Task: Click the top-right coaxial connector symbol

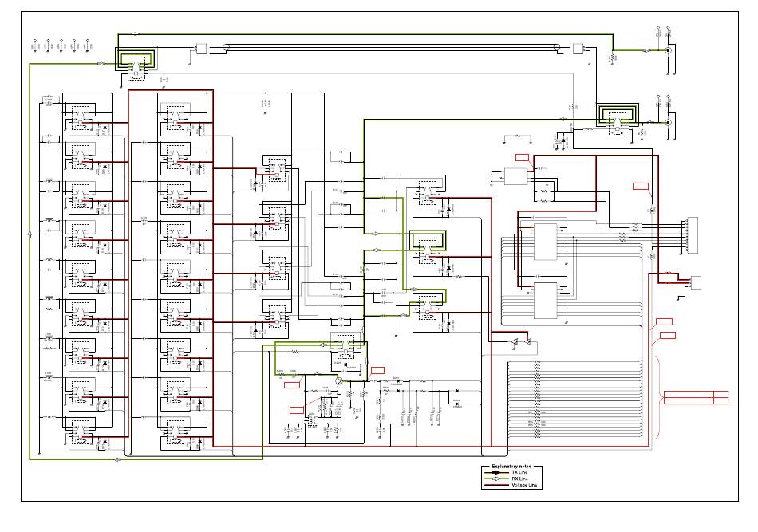Action: pyautogui.click(x=668, y=50)
